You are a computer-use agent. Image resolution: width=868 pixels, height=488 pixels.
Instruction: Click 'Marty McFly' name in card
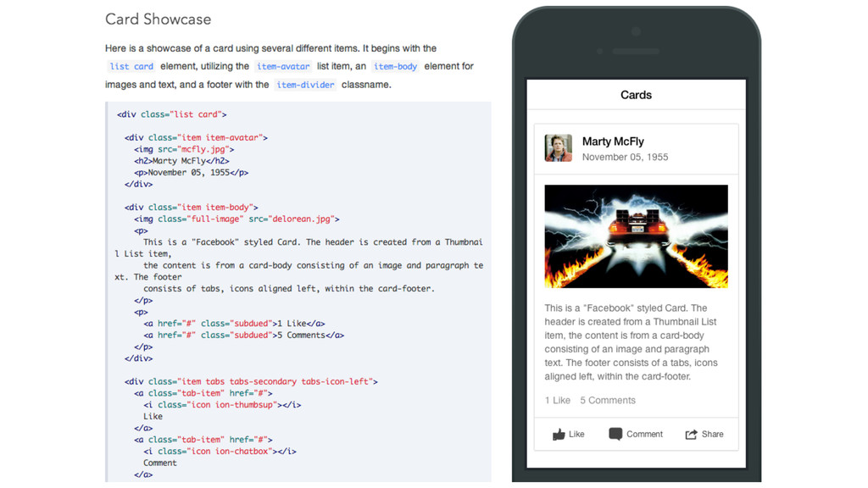[613, 141]
